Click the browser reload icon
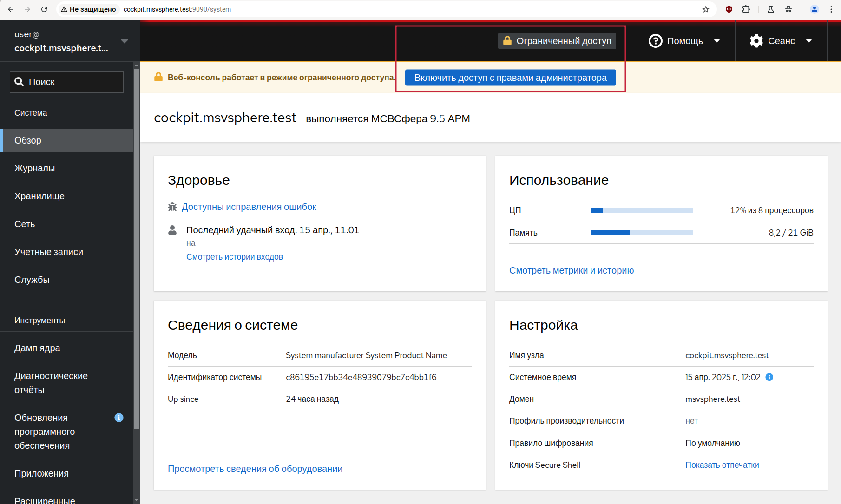The width and height of the screenshot is (841, 504). [x=44, y=9]
